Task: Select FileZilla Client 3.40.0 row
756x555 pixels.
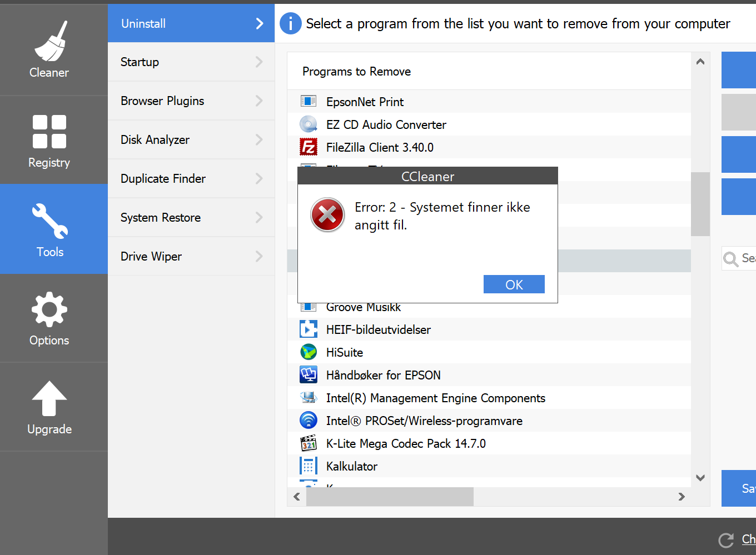Action: tap(489, 147)
